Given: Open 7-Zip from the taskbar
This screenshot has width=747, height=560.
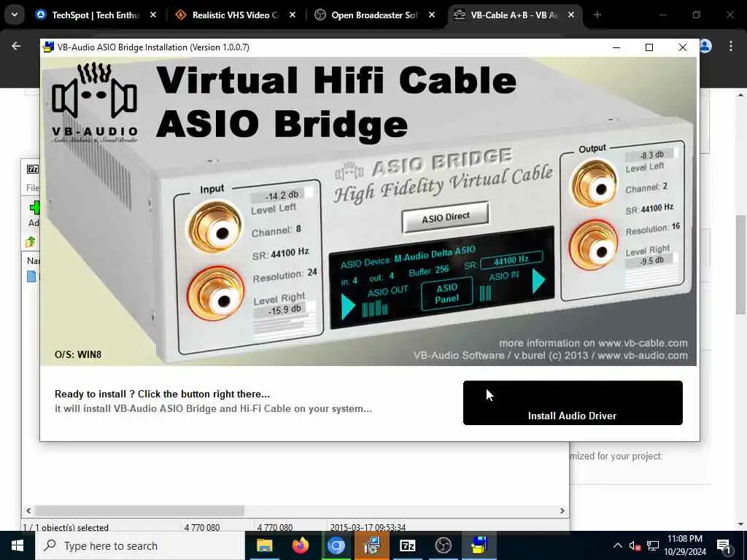Looking at the screenshot, I should click(x=407, y=545).
